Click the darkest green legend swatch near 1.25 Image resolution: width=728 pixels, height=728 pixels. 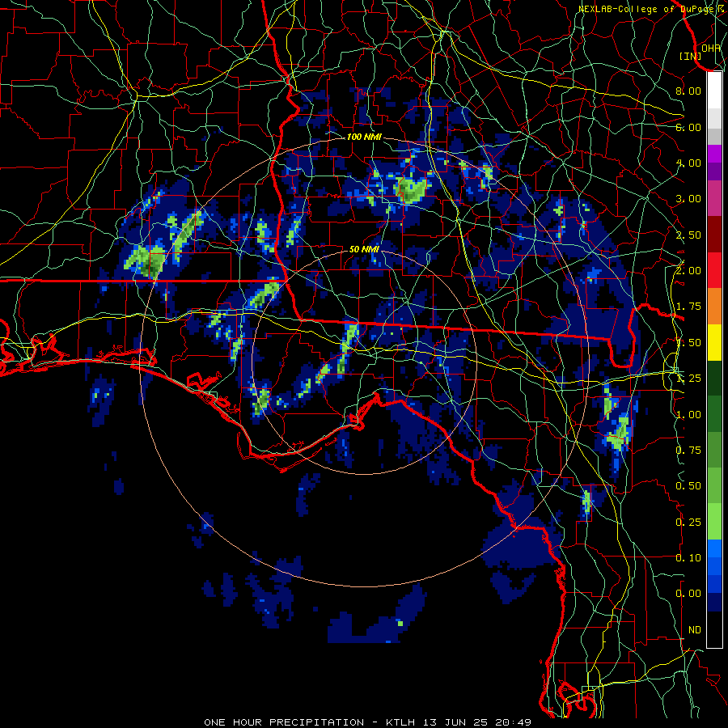coord(714,378)
